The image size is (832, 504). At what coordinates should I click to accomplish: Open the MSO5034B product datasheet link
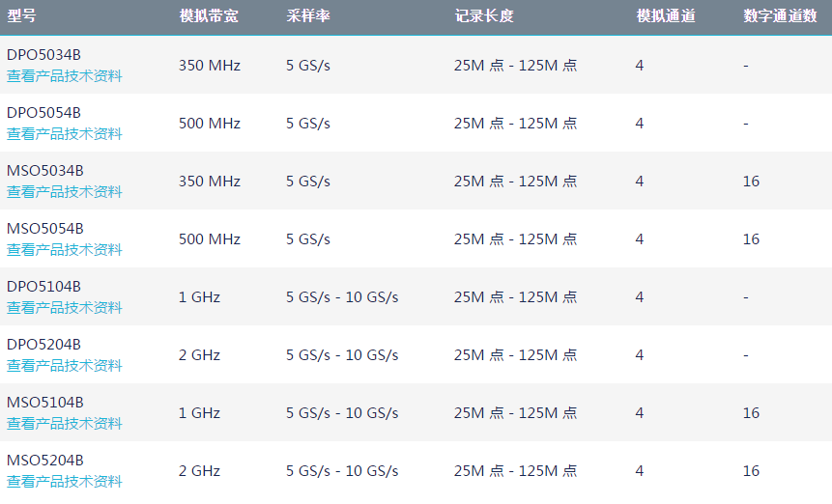65,192
